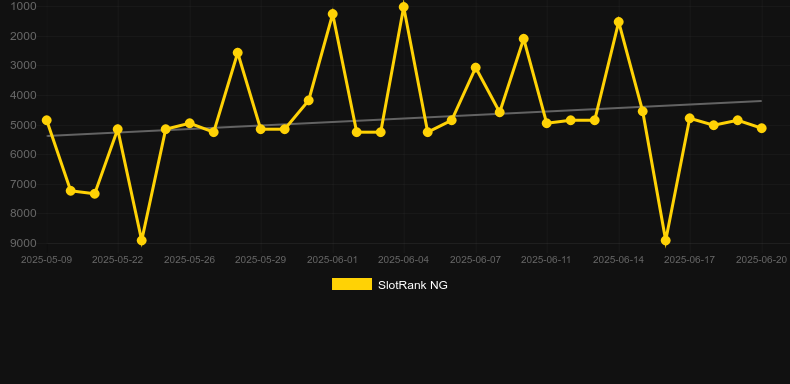
Task: Select the last data point at 2025-06-20
Action: pos(762,129)
